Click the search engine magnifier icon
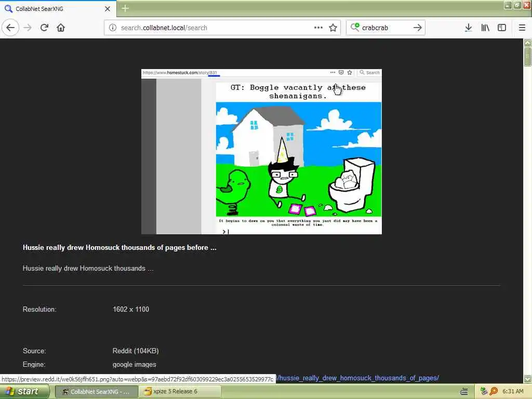Viewport: 532px width, 399px height. (355, 27)
